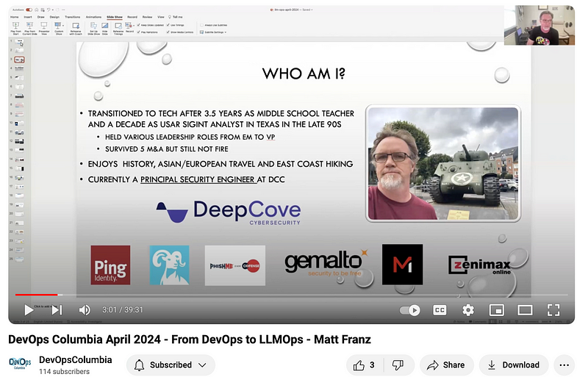Open the Home ribbon tab in PowerPoint
This screenshot has height=377, width=588.
click(x=14, y=17)
